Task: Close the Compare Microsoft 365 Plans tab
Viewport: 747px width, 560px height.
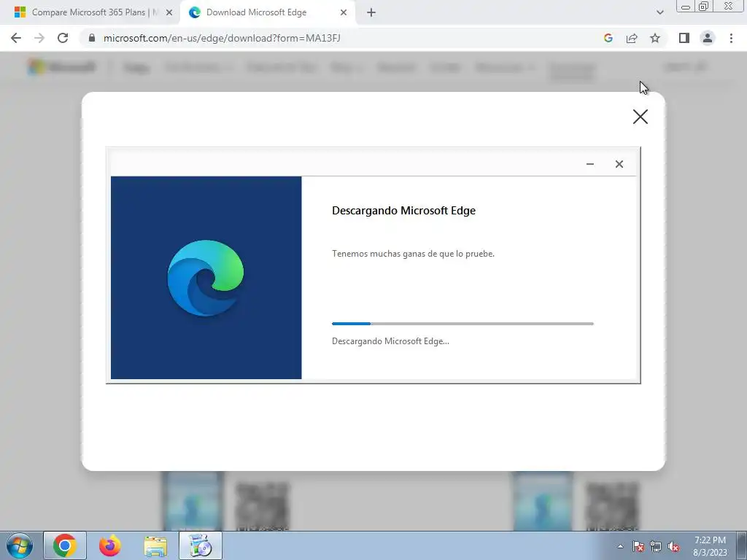Action: click(169, 13)
